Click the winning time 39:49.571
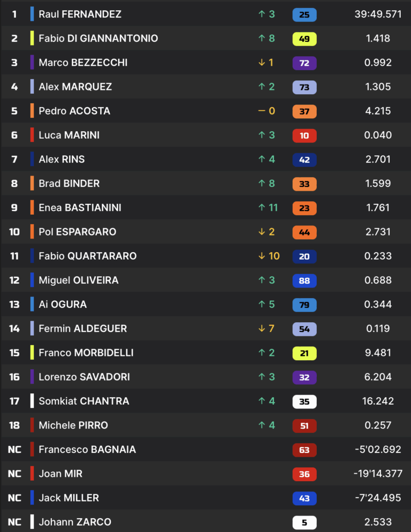This screenshot has height=532, width=411. point(378,14)
